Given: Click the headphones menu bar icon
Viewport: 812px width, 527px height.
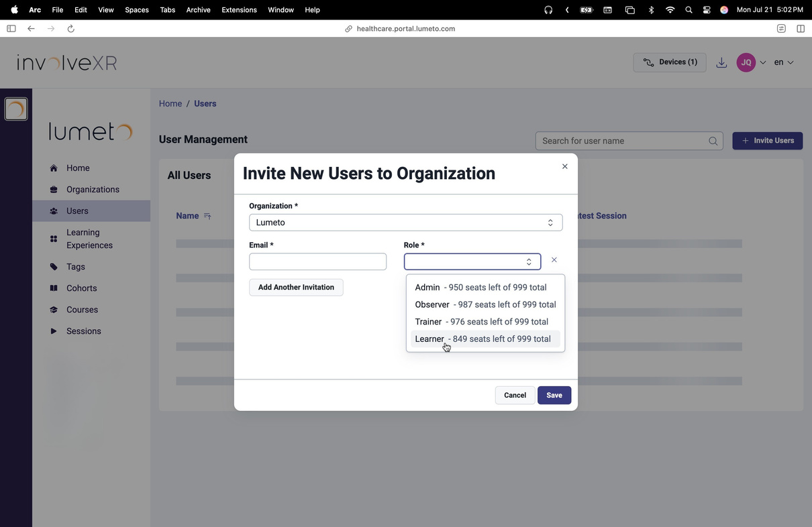Looking at the screenshot, I should click(x=548, y=10).
